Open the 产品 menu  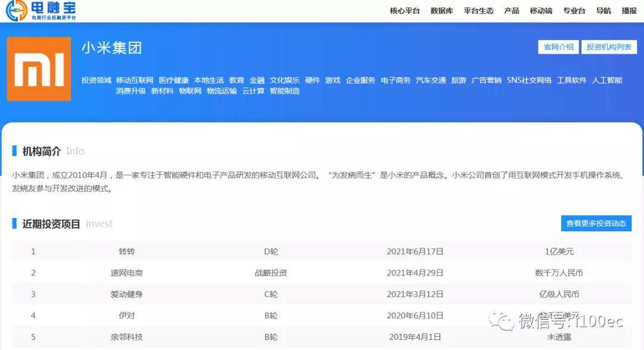click(512, 11)
